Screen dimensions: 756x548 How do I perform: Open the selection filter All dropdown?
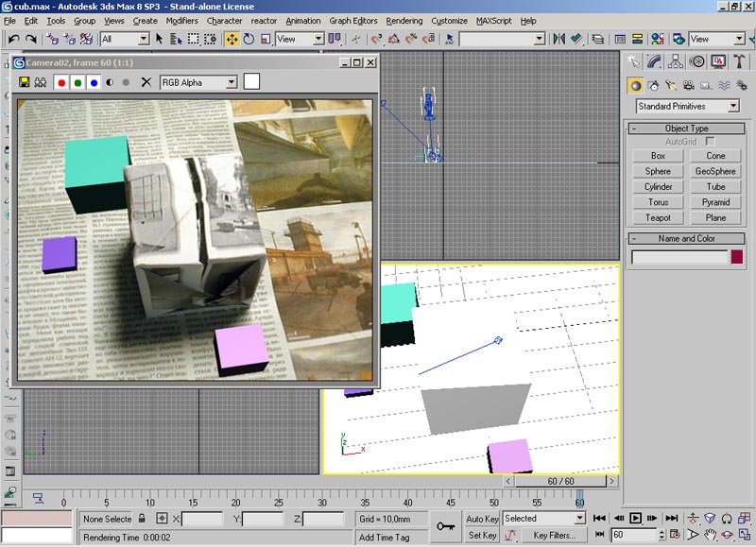click(125, 39)
